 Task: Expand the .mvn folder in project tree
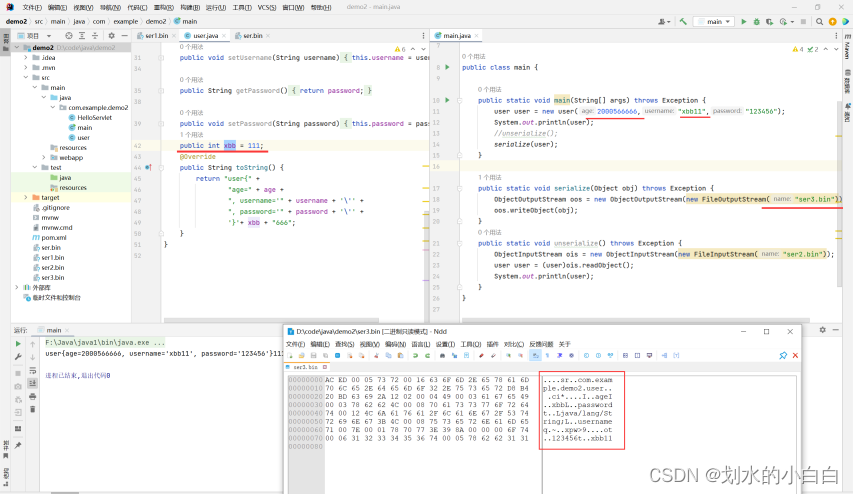(x=26, y=67)
